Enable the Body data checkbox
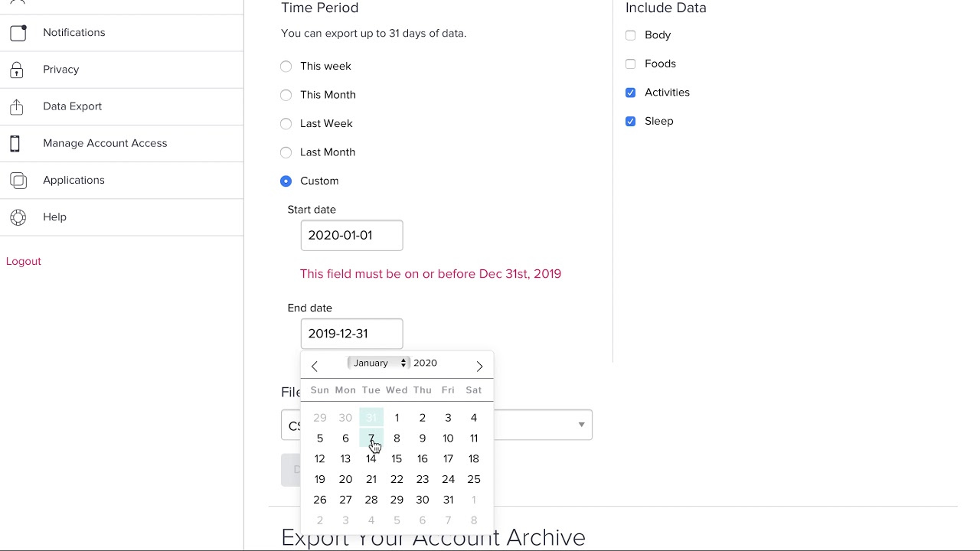Screen dimensions: 980x551 click(x=631, y=35)
